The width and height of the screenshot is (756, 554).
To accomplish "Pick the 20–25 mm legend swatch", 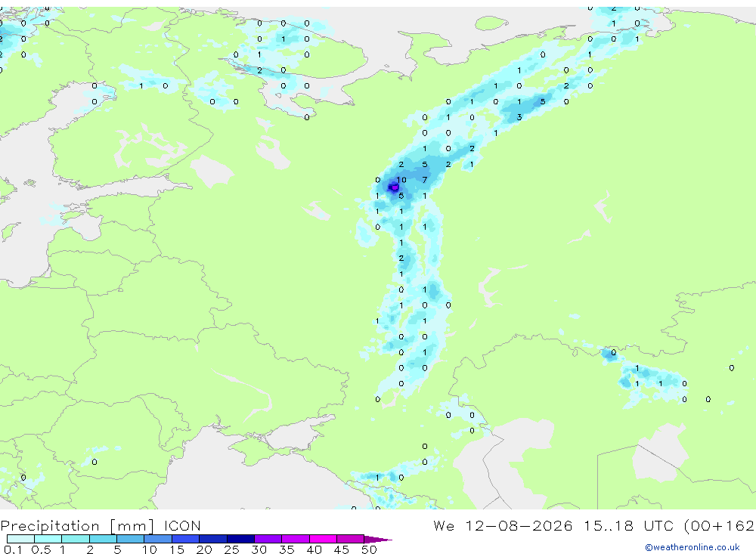I will point(213,539).
